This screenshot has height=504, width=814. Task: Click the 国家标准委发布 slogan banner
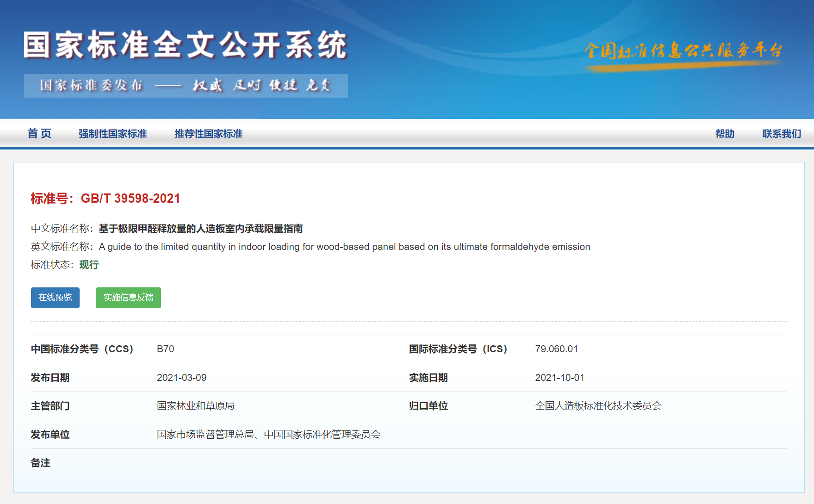(186, 86)
